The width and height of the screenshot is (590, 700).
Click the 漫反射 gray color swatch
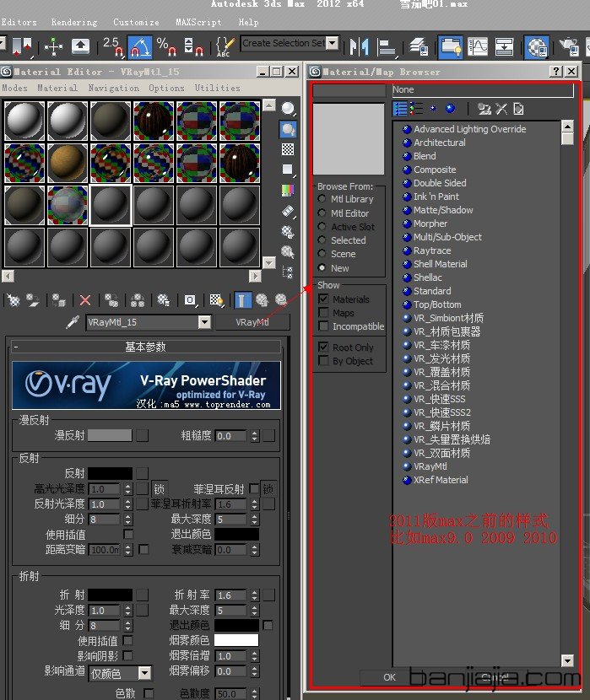[110, 435]
